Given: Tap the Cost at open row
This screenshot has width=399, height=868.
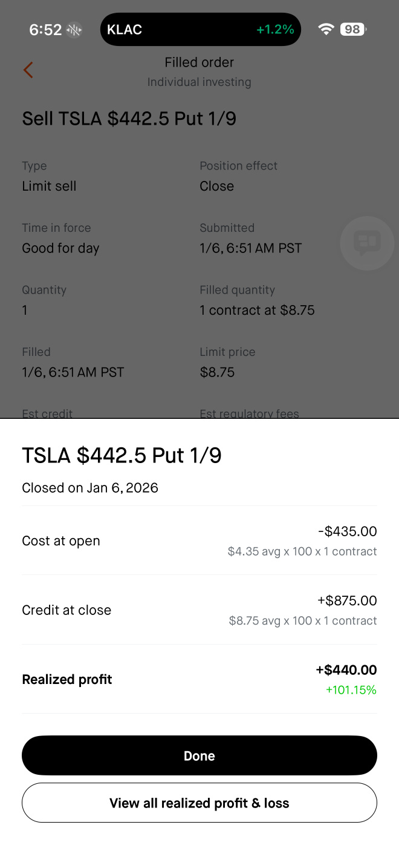Looking at the screenshot, I should coord(199,541).
